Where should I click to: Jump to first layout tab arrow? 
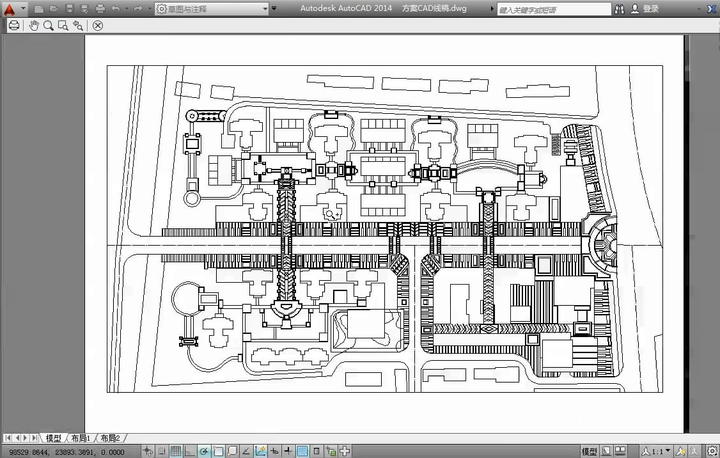pyautogui.click(x=8, y=438)
